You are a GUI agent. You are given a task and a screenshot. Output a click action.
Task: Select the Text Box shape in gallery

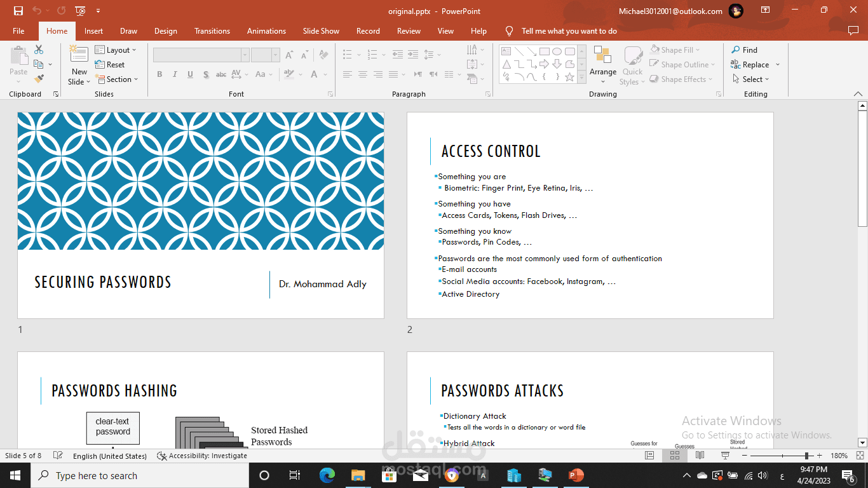click(x=506, y=51)
